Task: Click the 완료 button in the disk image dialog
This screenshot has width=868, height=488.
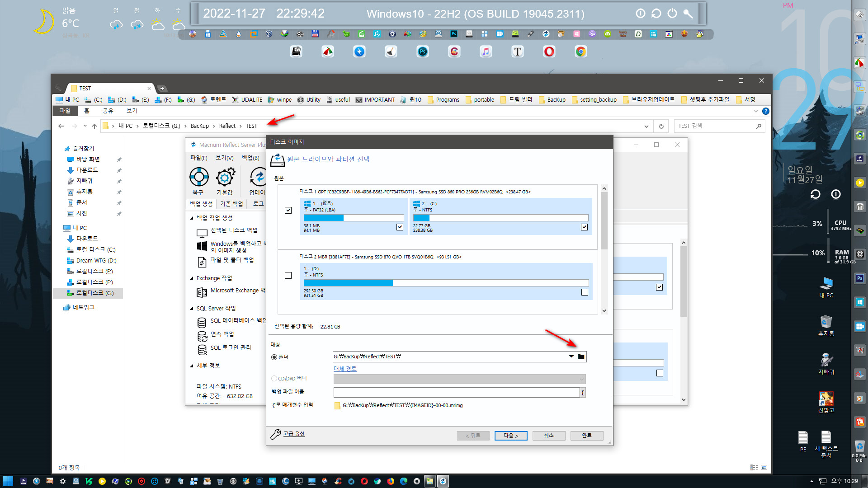Action: tap(587, 436)
